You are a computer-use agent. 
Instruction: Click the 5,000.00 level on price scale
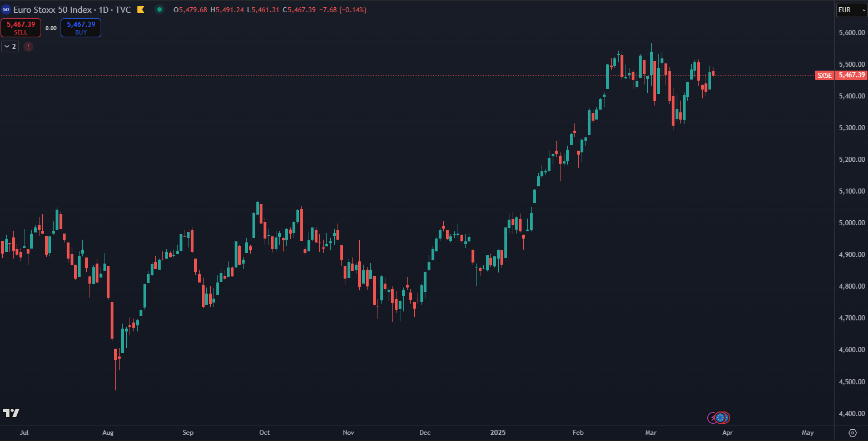[851, 223]
